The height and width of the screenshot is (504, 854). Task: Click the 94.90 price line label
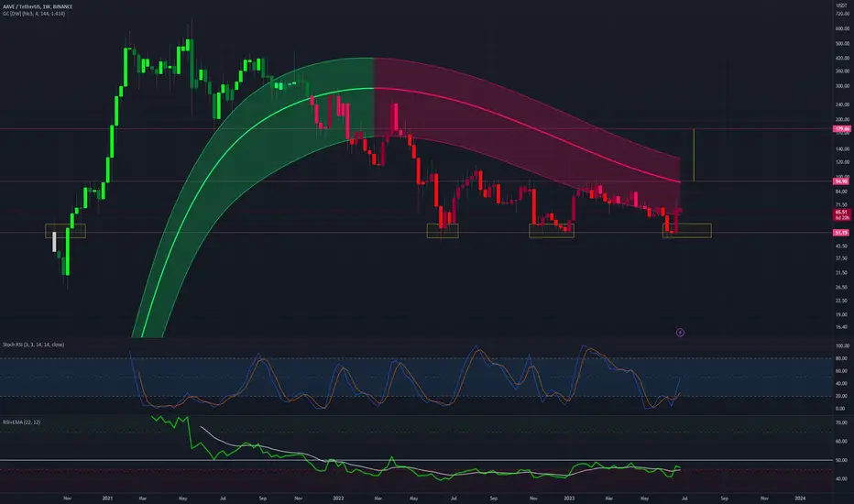pos(841,181)
